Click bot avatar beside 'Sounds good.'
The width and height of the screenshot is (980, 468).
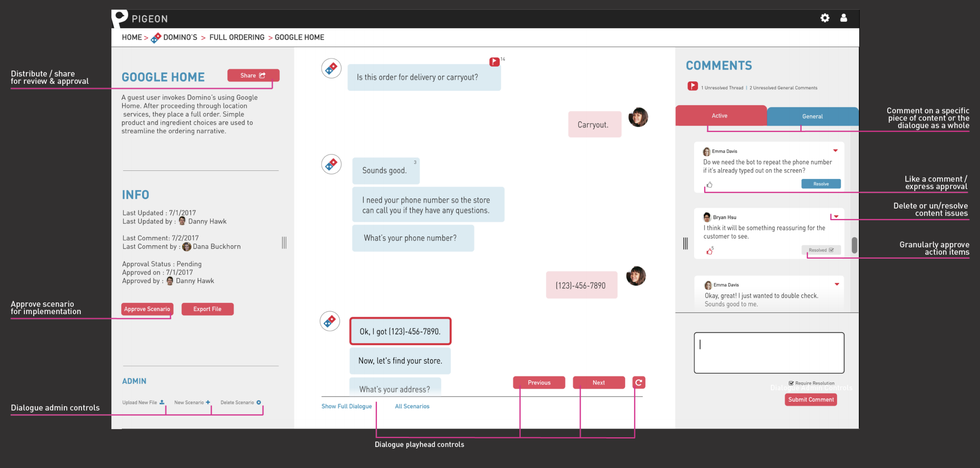[x=331, y=164]
